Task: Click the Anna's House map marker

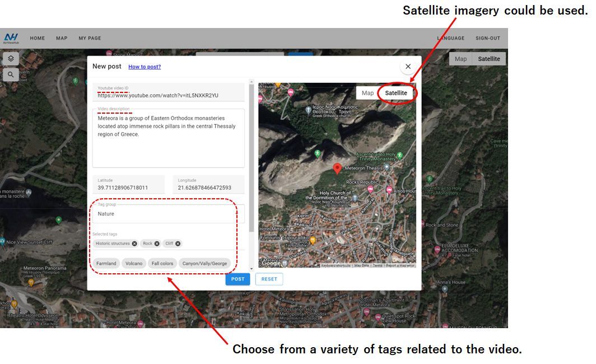Action: [444, 289]
